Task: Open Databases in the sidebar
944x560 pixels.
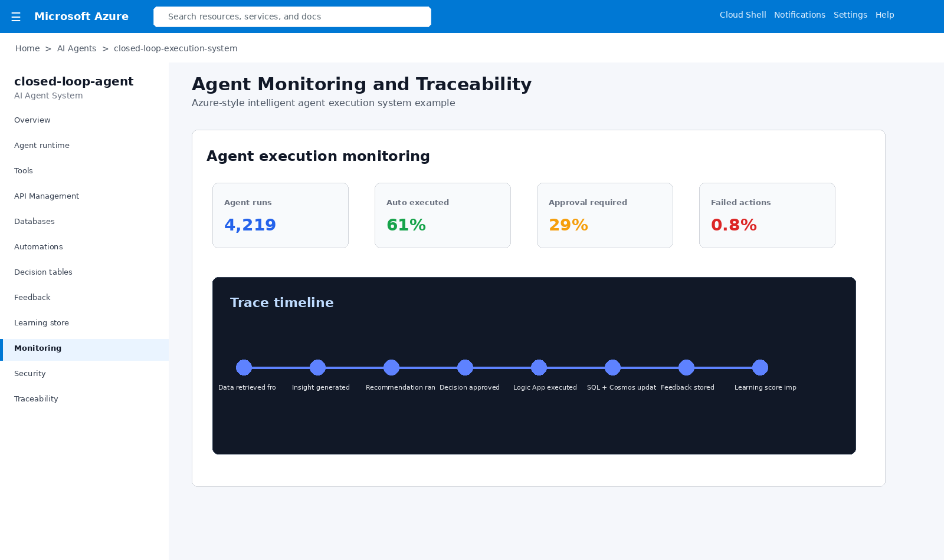Action: pos(84,222)
